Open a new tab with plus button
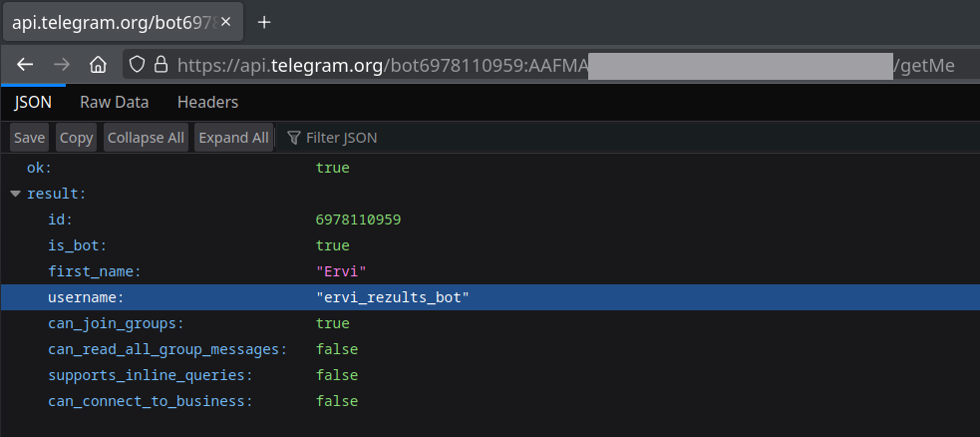980x437 pixels. point(264,23)
